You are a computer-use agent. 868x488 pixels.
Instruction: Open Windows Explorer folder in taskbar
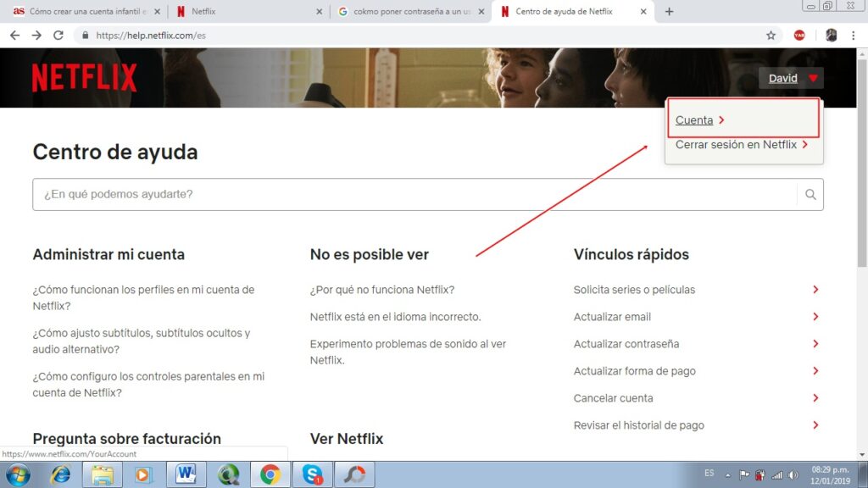[103, 474]
